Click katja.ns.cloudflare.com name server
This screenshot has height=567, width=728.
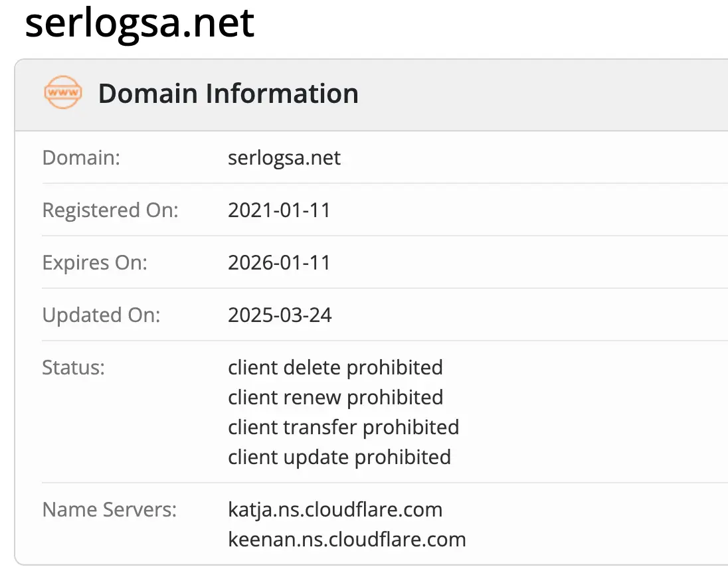coord(335,509)
